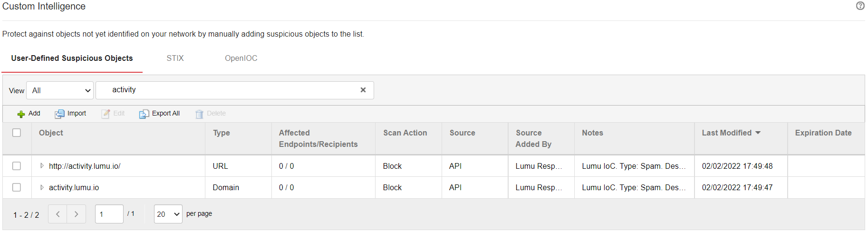The height and width of the screenshot is (232, 868).
Task: Click Lumu Resp… in URL row
Action: coord(539,166)
